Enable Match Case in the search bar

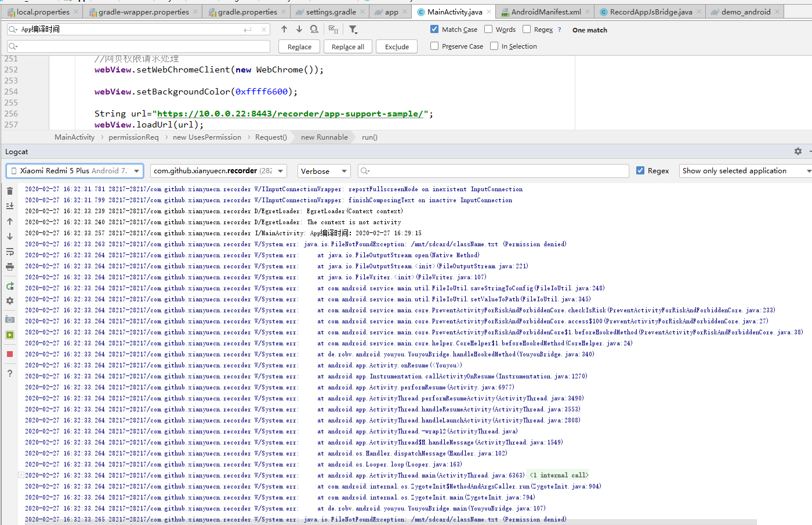(434, 29)
